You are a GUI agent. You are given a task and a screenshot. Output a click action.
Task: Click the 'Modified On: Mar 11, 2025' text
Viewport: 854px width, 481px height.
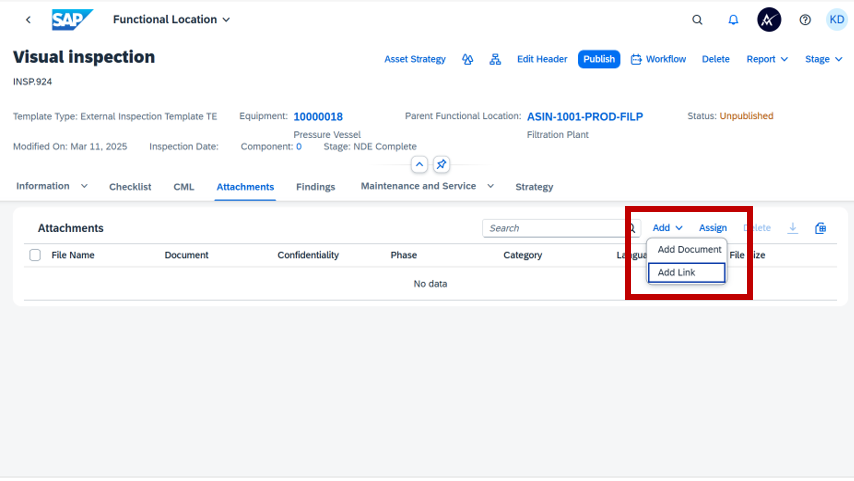pyautogui.click(x=70, y=147)
